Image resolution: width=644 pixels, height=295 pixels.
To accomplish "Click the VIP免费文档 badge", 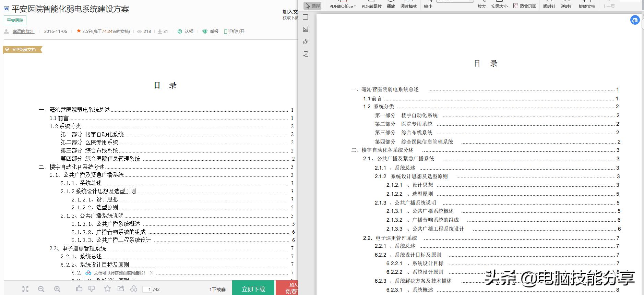I will 23,50.
